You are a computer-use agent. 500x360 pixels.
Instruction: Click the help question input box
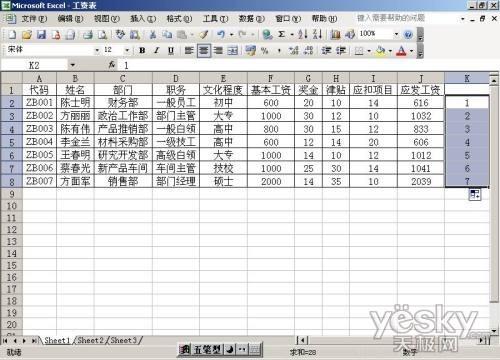pyautogui.click(x=407, y=18)
